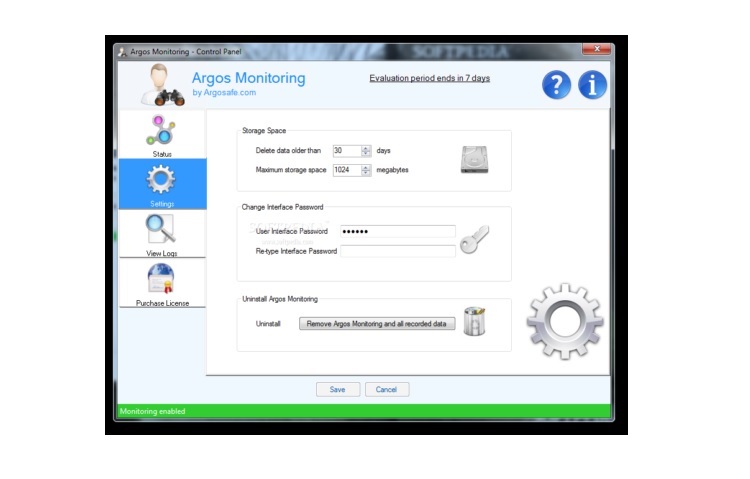Open Purchase License certificate icon

click(161, 278)
